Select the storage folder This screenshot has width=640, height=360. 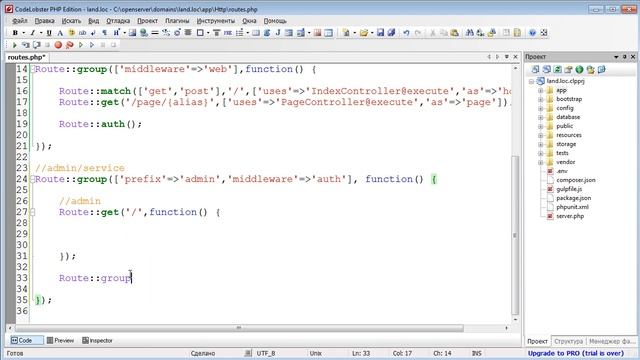click(566, 144)
